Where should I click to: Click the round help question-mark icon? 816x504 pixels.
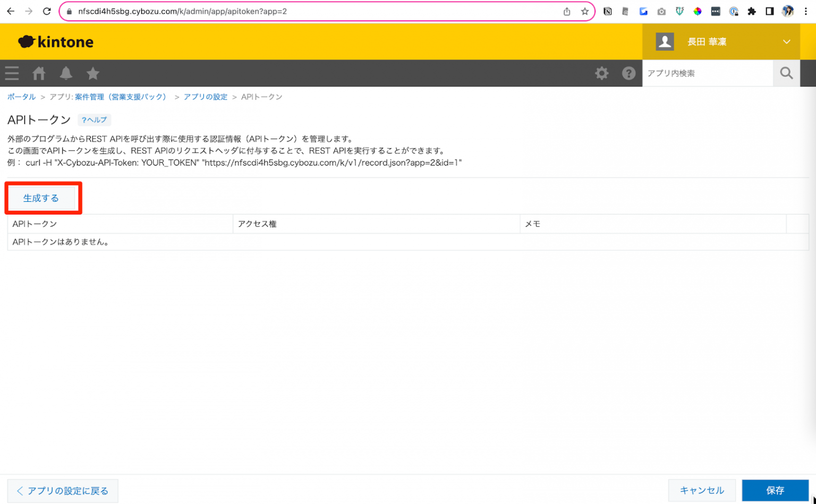629,73
